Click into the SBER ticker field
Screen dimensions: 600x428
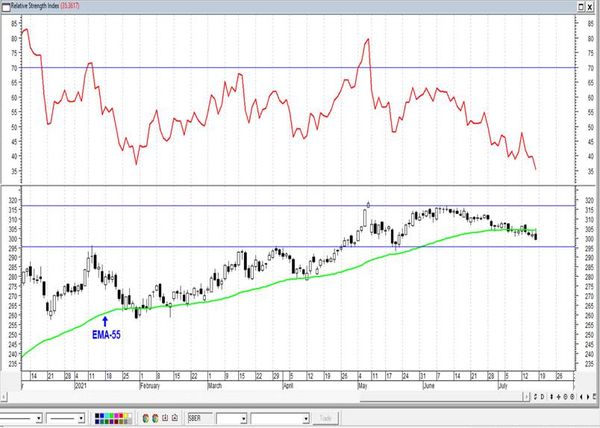200,418
